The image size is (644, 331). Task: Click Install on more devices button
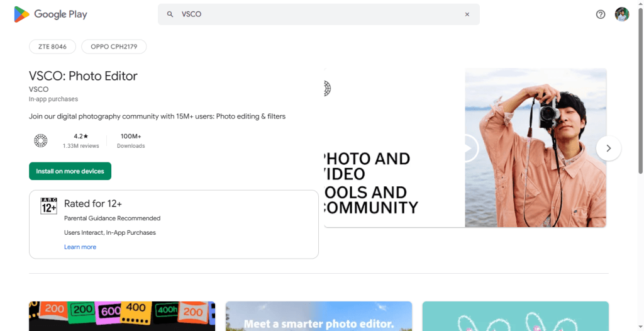70,171
